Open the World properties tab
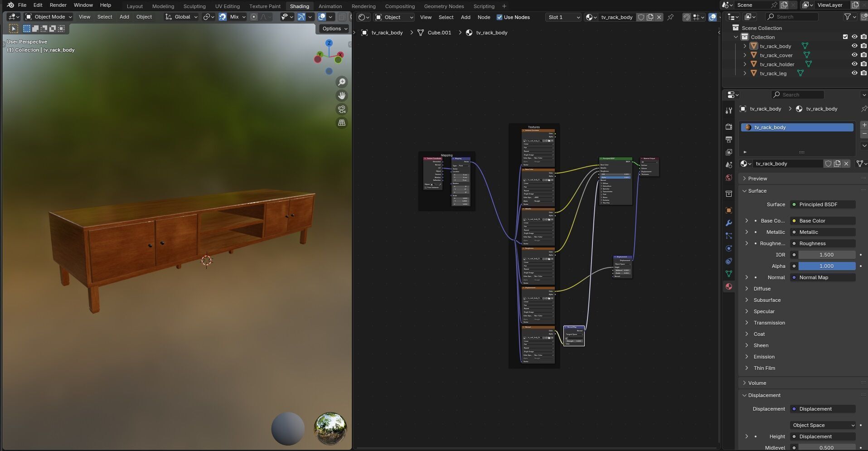 [729, 178]
